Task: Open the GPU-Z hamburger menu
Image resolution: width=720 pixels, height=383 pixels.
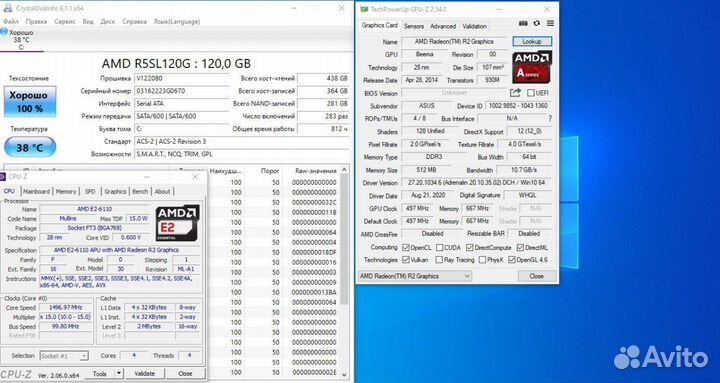Action: (550, 23)
